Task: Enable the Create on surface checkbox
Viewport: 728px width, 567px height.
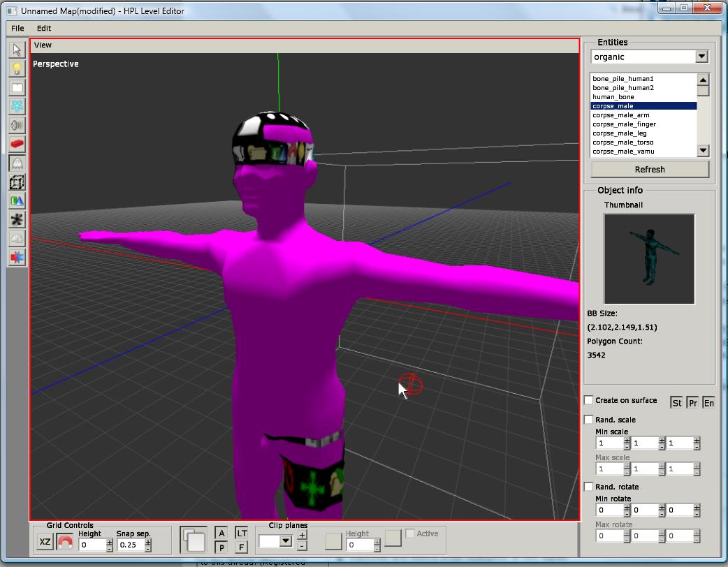Action: pyautogui.click(x=588, y=400)
